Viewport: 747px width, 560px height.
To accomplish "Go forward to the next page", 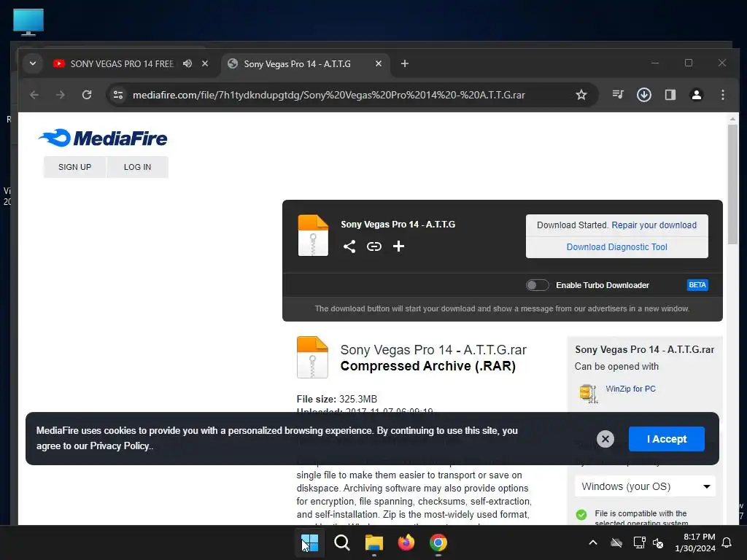I will click(60, 95).
